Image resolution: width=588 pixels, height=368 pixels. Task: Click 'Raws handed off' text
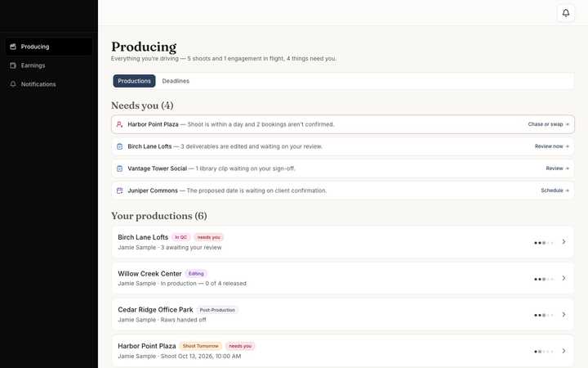(184, 320)
